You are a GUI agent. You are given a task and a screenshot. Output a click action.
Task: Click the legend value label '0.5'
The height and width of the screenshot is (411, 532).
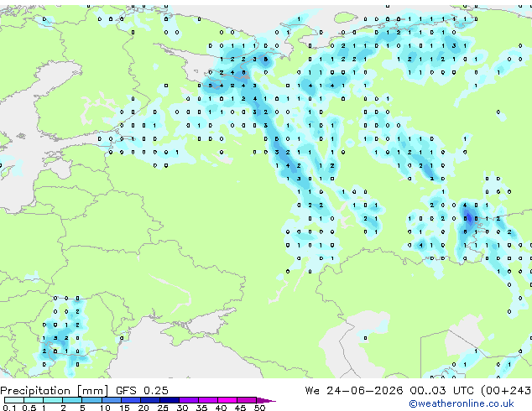click(x=29, y=408)
